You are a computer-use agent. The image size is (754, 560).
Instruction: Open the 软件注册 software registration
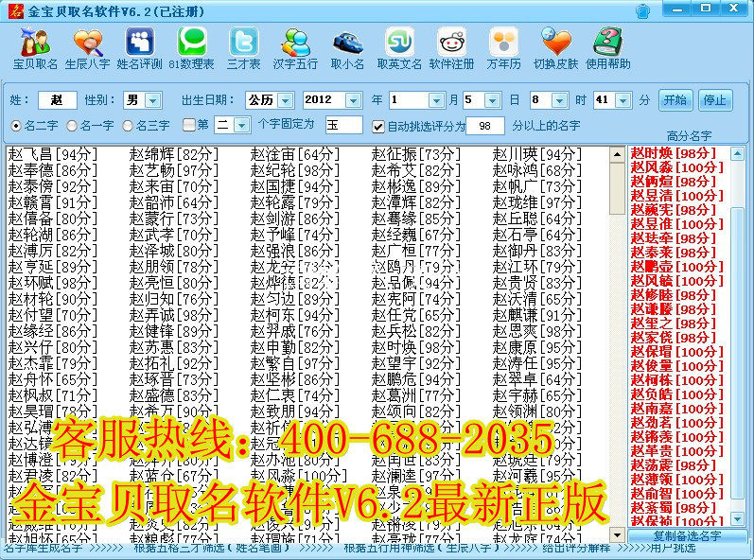pos(451,49)
